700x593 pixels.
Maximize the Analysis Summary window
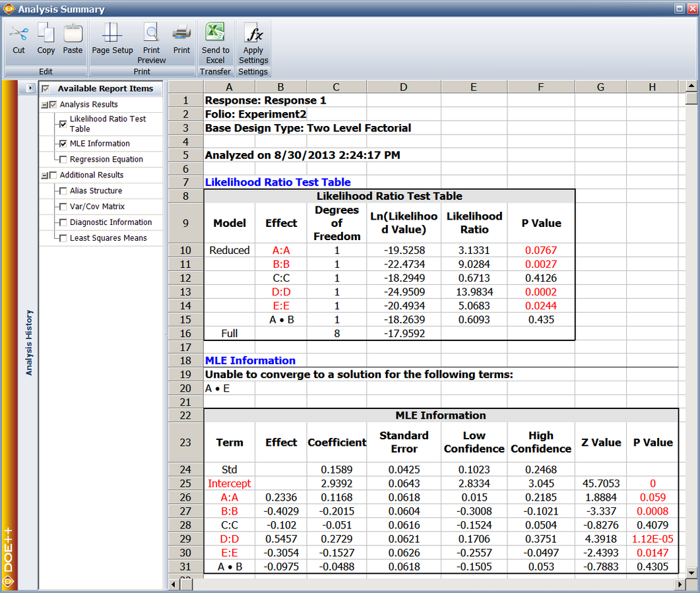679,8
